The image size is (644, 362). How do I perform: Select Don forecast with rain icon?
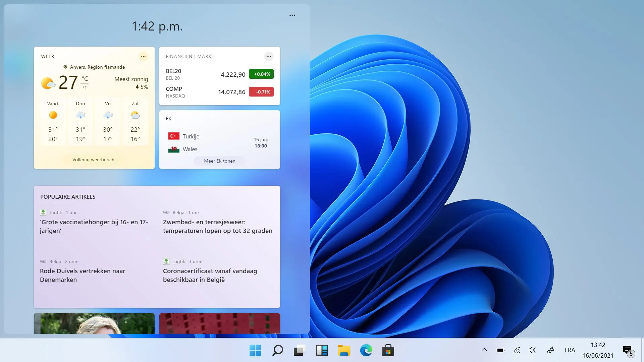(x=80, y=121)
